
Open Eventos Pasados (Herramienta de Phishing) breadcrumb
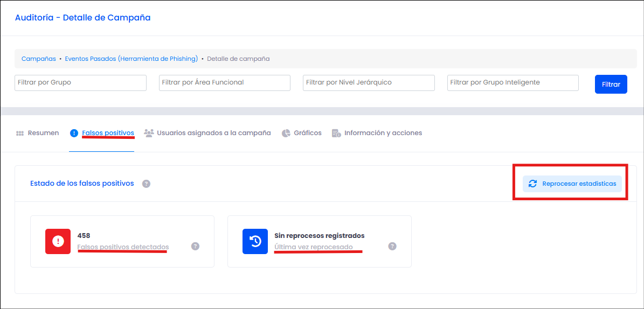[131, 59]
